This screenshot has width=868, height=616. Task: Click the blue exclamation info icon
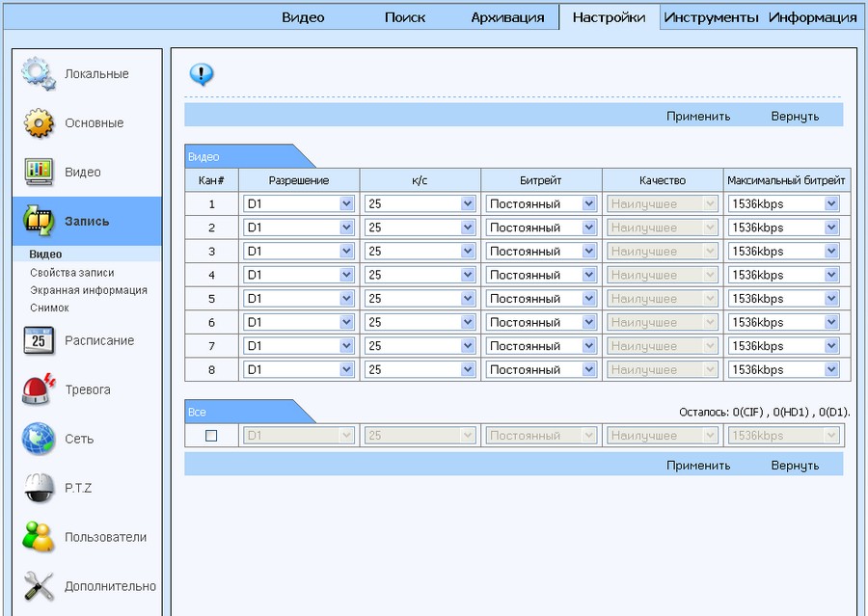(202, 74)
